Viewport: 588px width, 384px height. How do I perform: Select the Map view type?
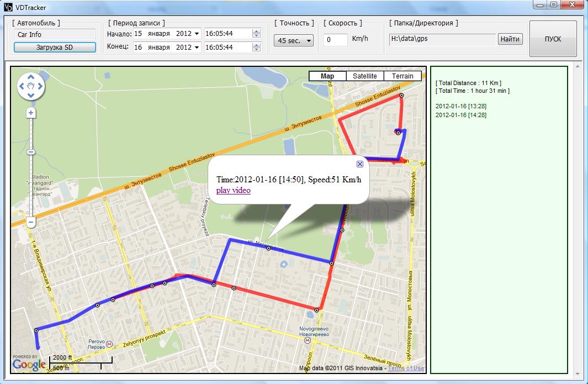(327, 76)
